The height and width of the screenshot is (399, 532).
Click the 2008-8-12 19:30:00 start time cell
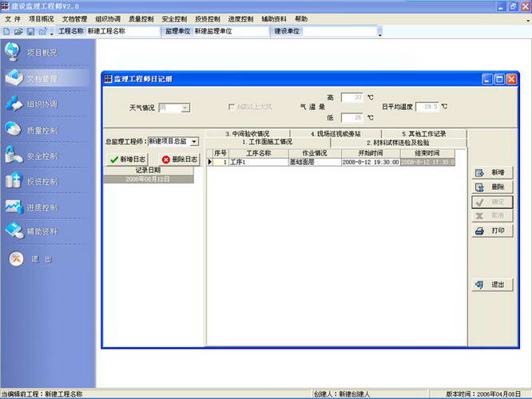click(x=371, y=162)
